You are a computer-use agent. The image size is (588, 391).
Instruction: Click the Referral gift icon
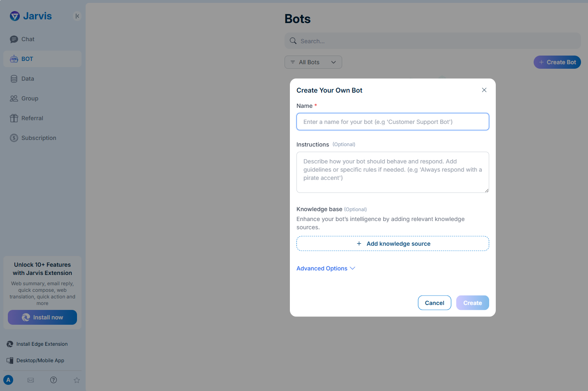pos(14,118)
